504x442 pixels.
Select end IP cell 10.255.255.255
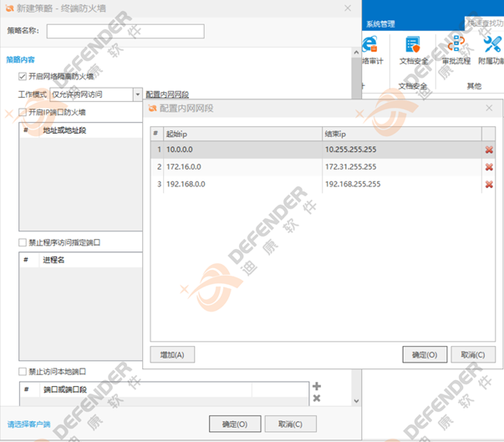402,150
